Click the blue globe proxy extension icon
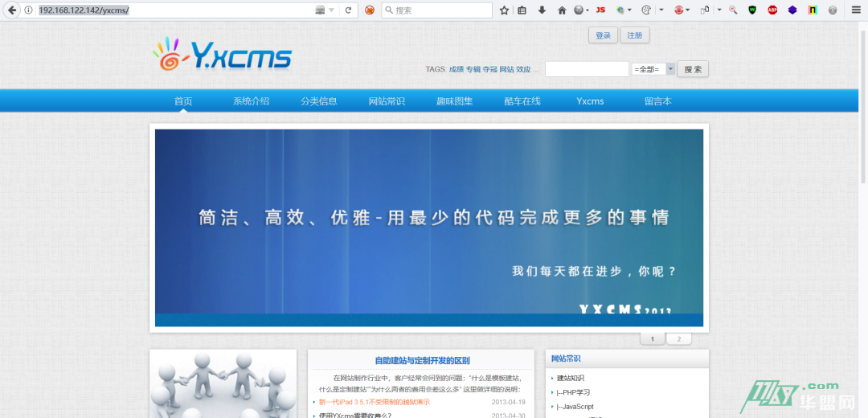This screenshot has width=868, height=418. coord(620,10)
